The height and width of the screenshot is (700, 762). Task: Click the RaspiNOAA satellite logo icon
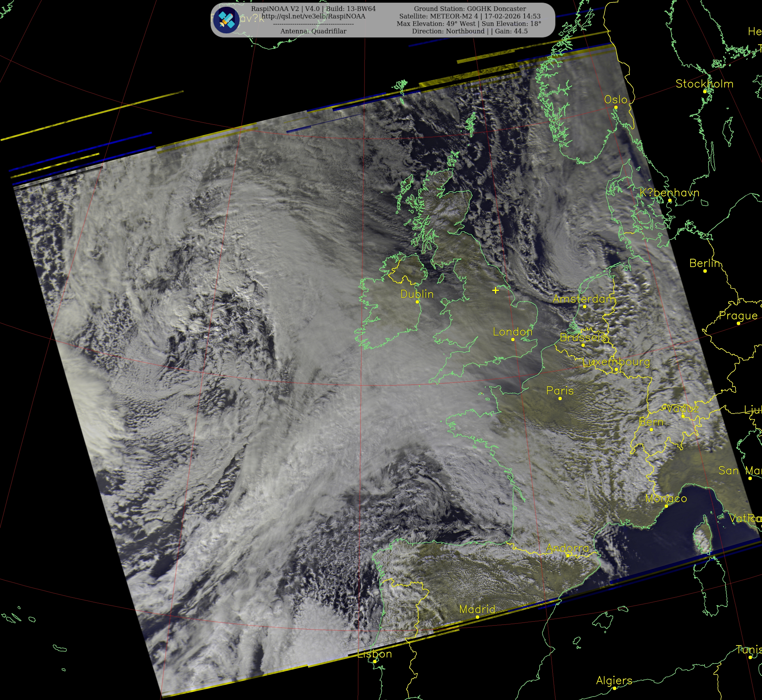point(226,20)
